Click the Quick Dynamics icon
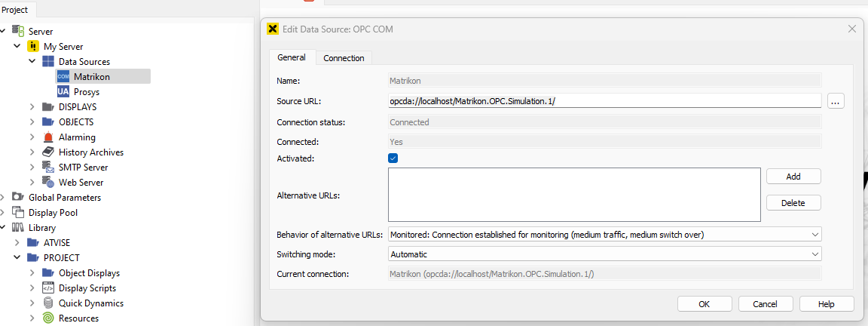Viewport: 868px width, 326px height. [48, 303]
